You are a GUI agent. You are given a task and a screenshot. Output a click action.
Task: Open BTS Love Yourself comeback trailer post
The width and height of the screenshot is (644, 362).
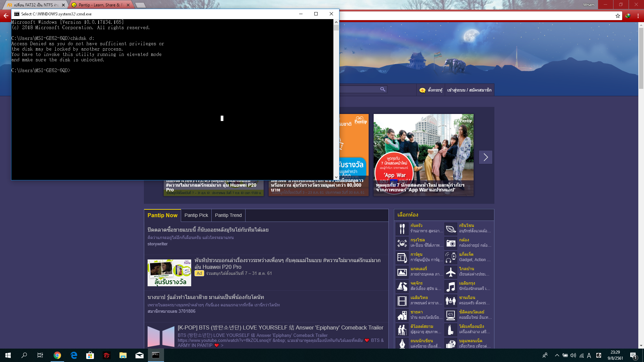click(x=280, y=327)
